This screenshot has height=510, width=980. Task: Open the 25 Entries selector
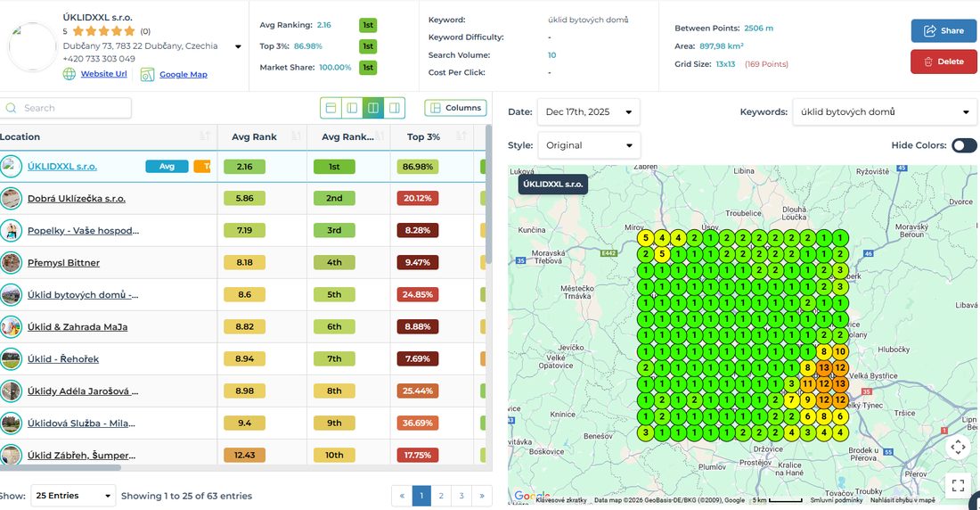tap(72, 496)
